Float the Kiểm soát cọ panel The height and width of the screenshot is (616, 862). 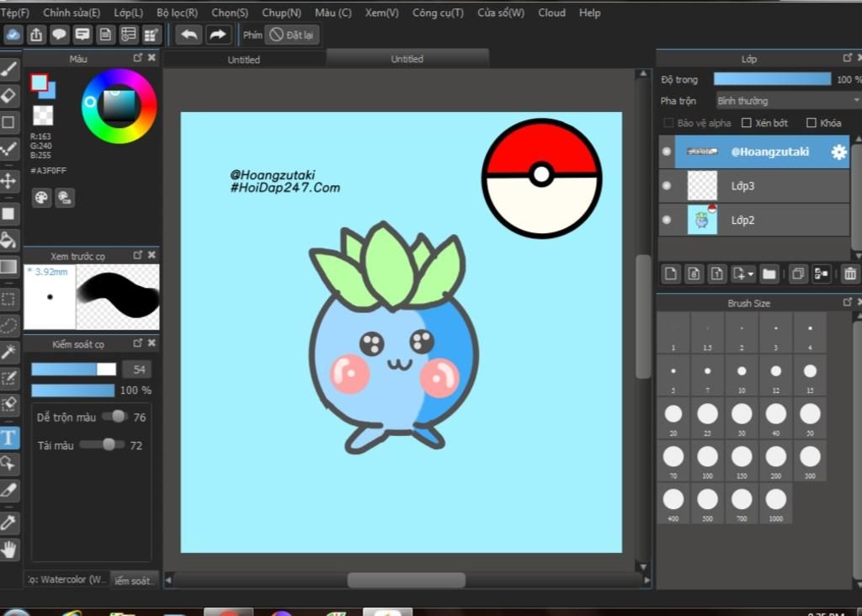coord(137,343)
